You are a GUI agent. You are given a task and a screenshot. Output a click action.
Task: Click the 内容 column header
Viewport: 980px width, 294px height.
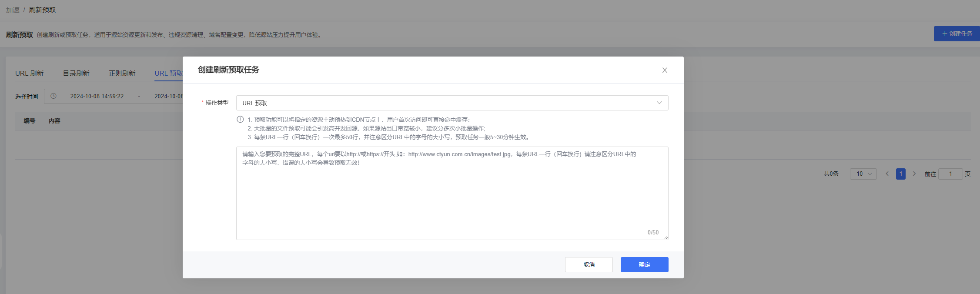point(54,121)
